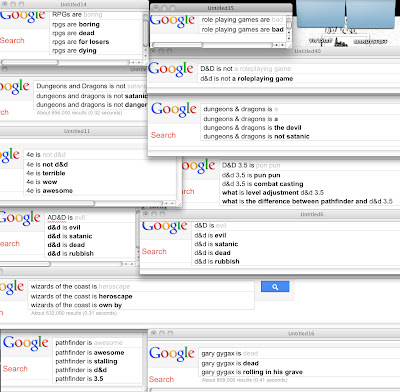Select suggestion 'pathfinder is stalling'

[86, 361]
